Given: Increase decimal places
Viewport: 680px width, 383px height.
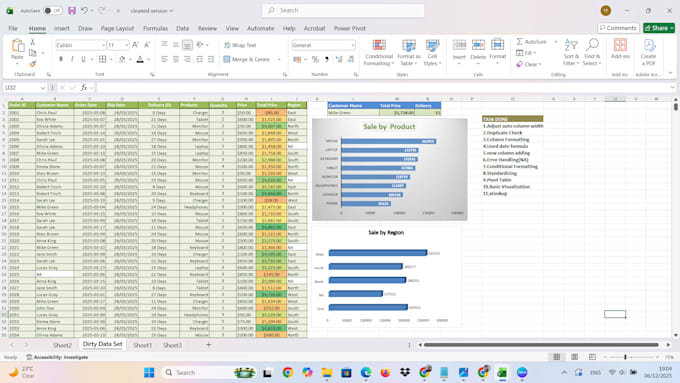Looking at the screenshot, I should (339, 59).
